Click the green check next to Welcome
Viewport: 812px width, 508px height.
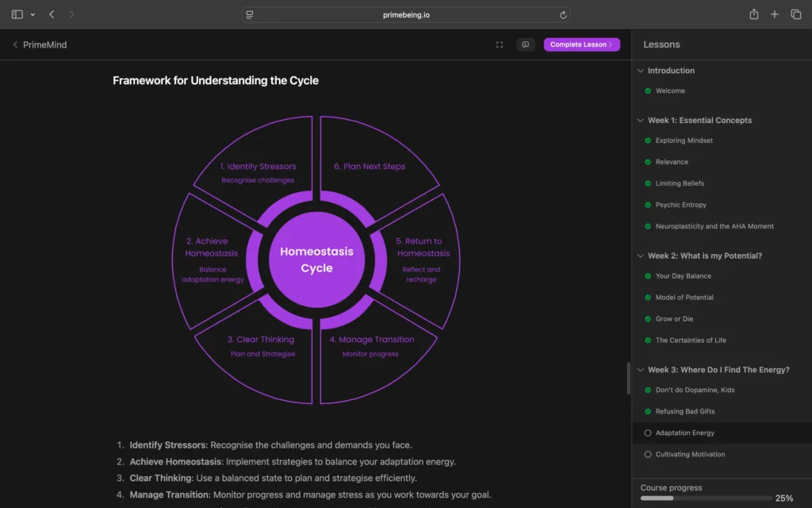coord(648,91)
